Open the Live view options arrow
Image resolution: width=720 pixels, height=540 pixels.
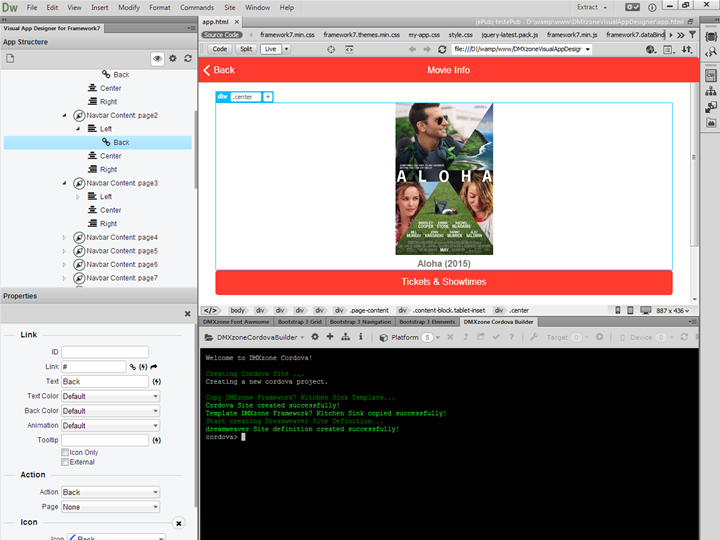coord(287,49)
